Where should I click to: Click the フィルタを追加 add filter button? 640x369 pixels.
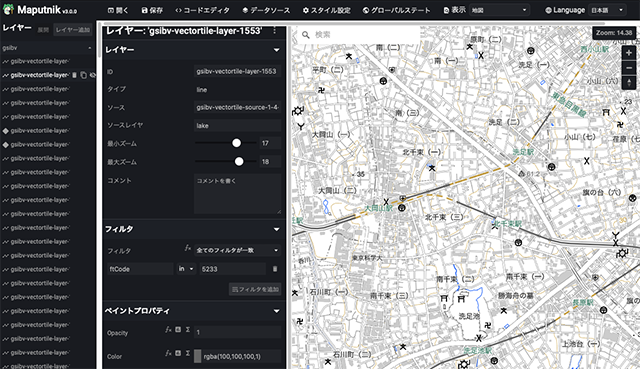pos(255,289)
